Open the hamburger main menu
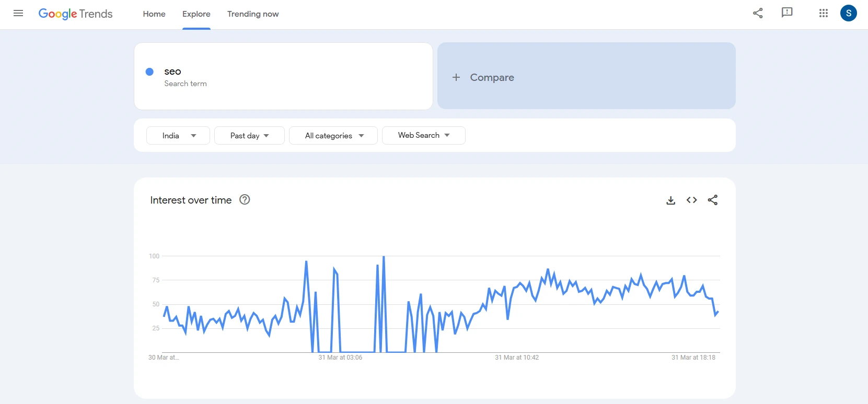 click(18, 14)
